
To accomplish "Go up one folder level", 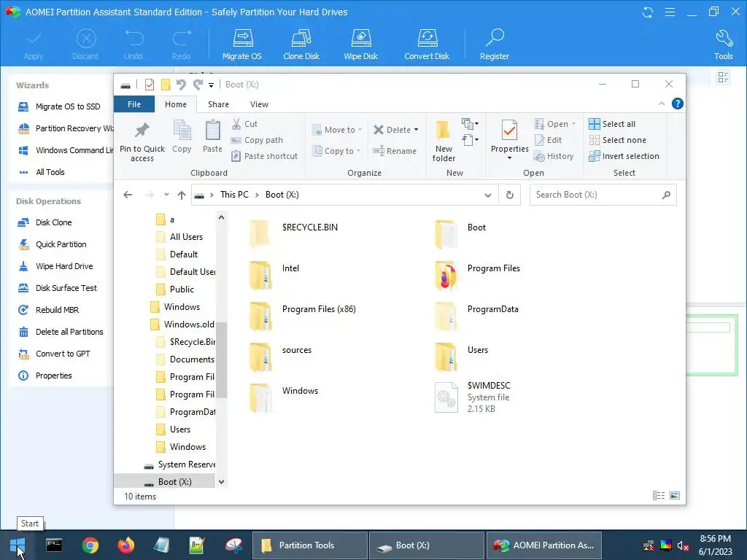I will (182, 195).
